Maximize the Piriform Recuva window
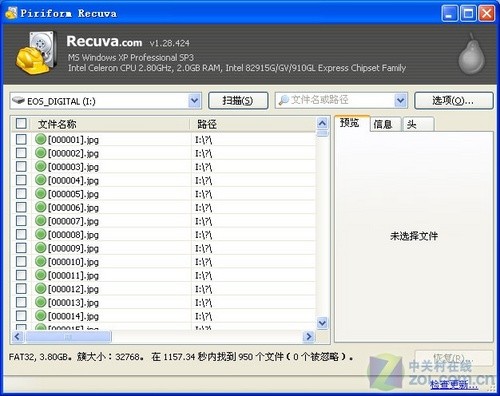Viewport: 500px width, 396px height. (x=468, y=14)
